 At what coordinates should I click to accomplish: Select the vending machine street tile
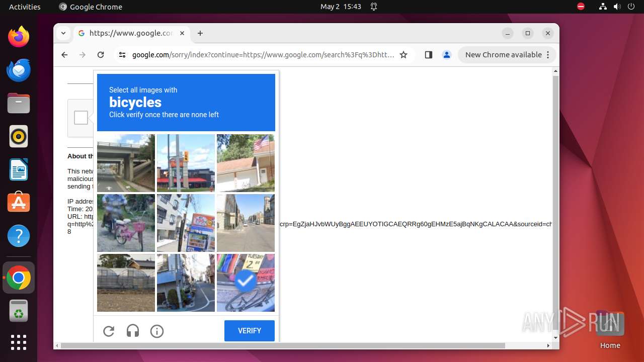186,223
